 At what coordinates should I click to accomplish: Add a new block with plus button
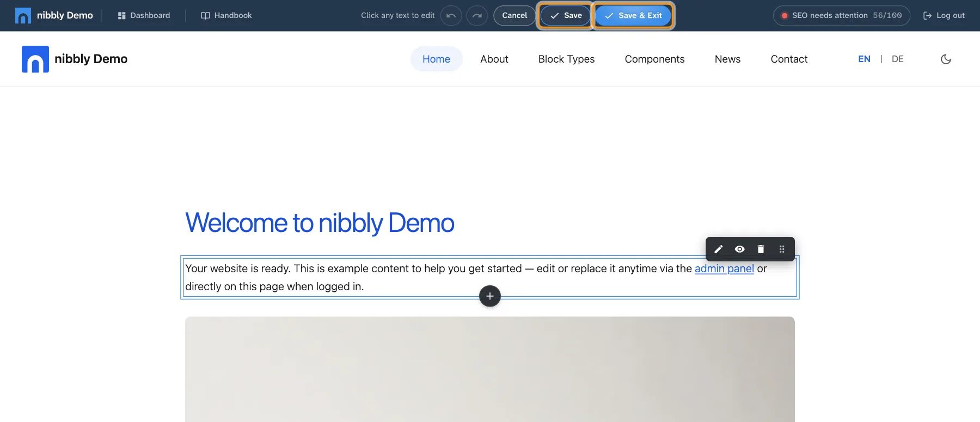tap(490, 296)
